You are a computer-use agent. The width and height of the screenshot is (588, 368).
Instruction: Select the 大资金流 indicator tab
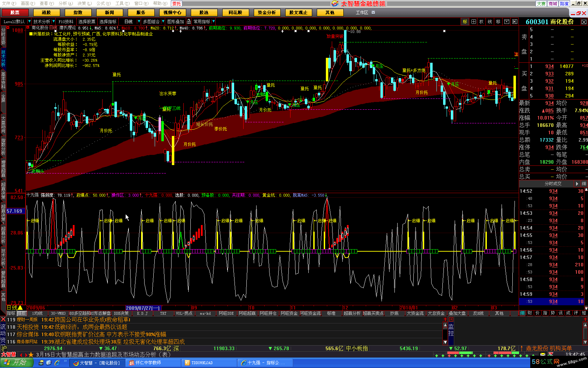(415, 313)
